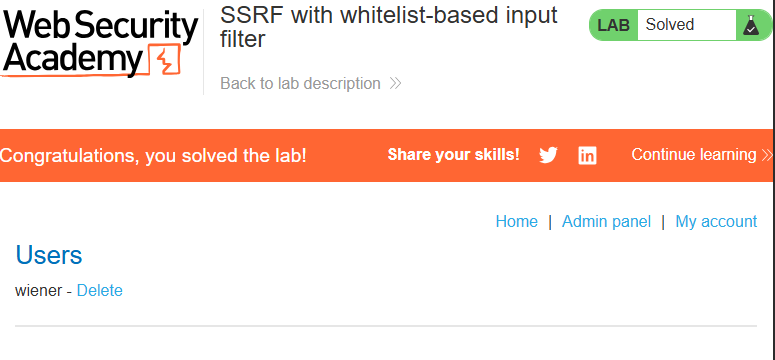The image size is (775, 360).
Task: Click the Twitter bird share icon
Action: tap(548, 155)
